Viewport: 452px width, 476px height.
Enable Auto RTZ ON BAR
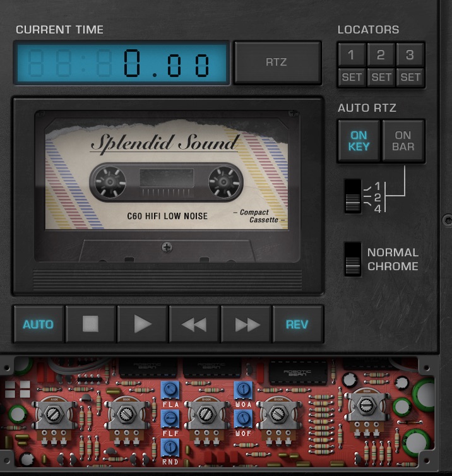(x=403, y=141)
